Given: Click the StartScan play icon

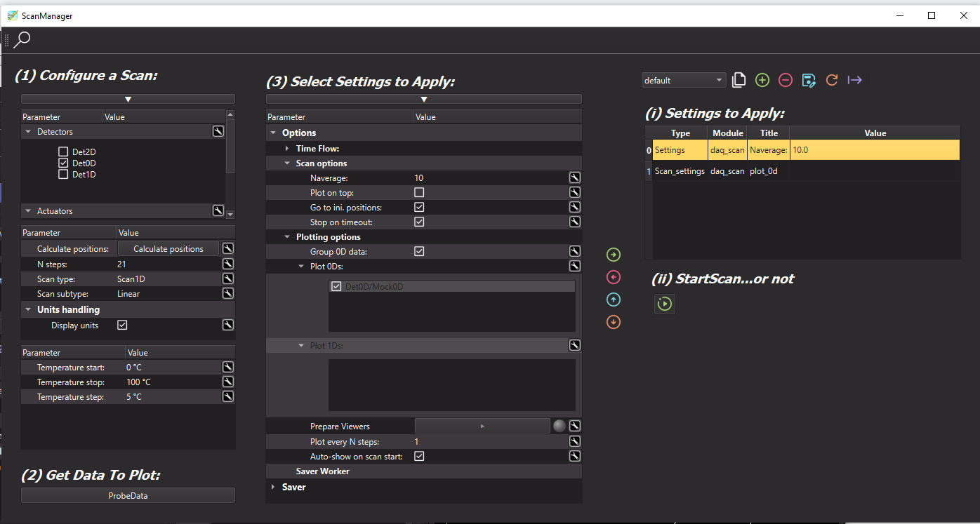Looking at the screenshot, I should tap(665, 304).
